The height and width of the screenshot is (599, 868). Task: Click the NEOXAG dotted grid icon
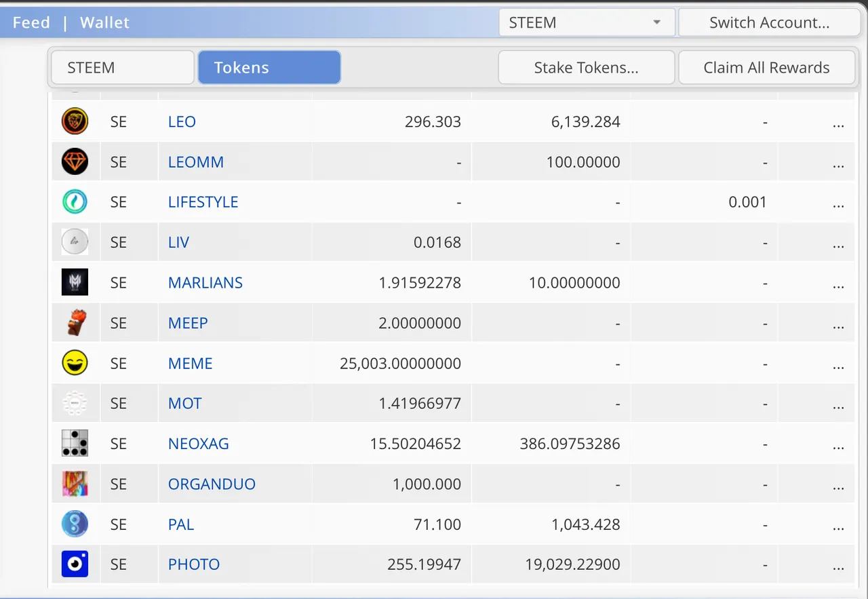(x=75, y=443)
